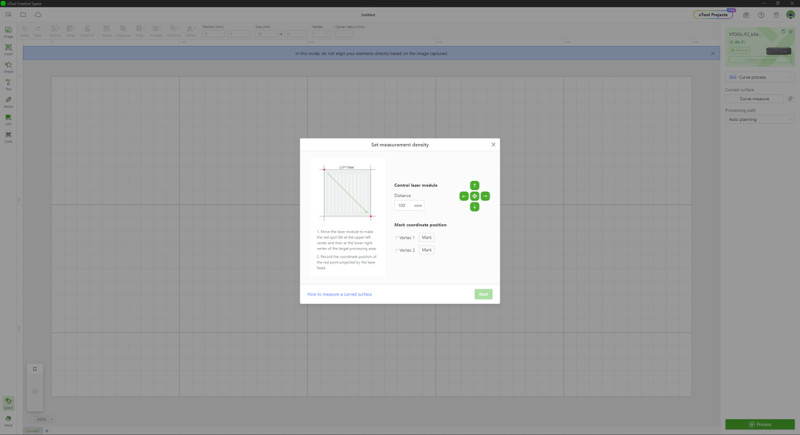Screen dimensions: 800x435
Task: Open the help question mark icon
Action: [x=761, y=15]
